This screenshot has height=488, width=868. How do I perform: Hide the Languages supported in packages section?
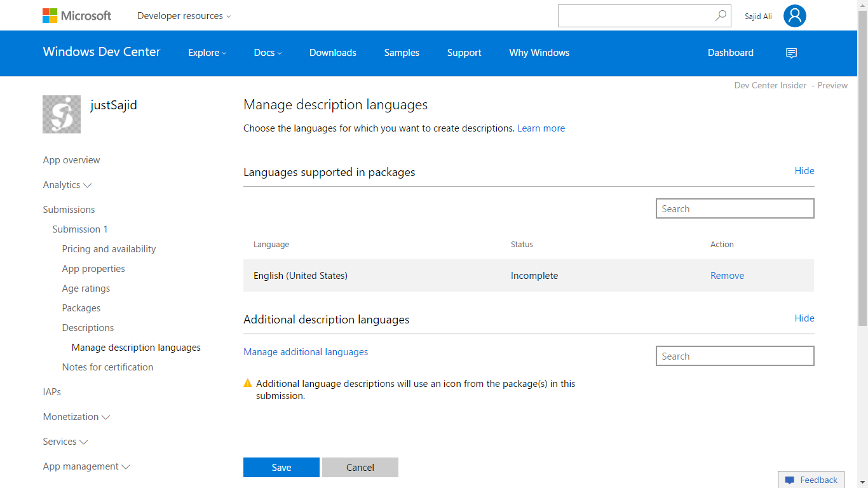coord(804,171)
